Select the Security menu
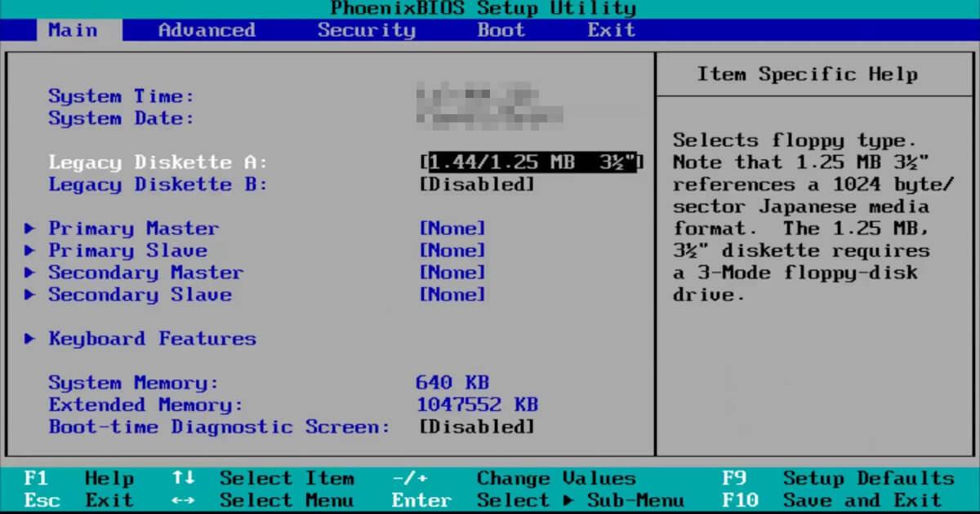980x514 pixels. point(367,30)
